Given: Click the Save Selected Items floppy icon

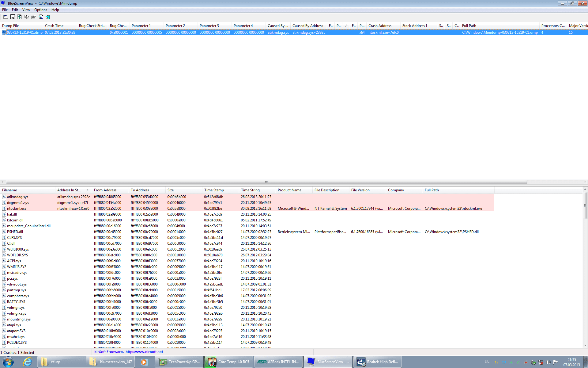Looking at the screenshot, I should [x=13, y=17].
